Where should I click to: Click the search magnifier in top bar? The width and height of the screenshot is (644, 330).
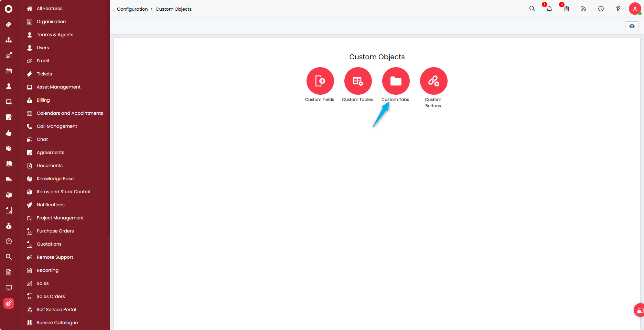click(532, 9)
